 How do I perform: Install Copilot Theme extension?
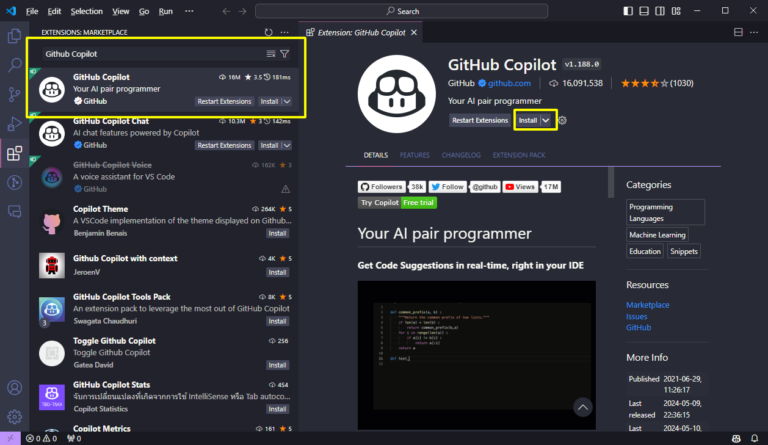point(277,234)
